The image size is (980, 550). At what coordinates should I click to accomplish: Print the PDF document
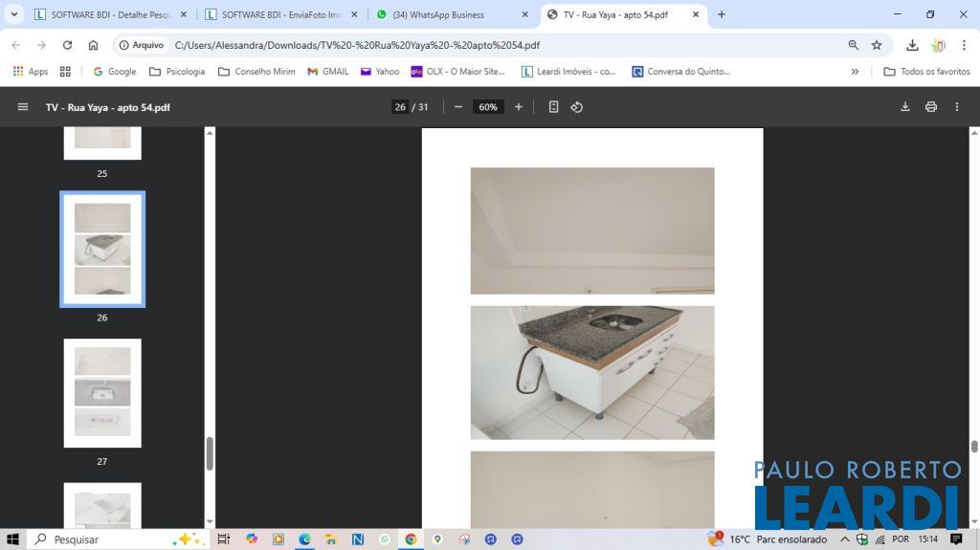[931, 107]
